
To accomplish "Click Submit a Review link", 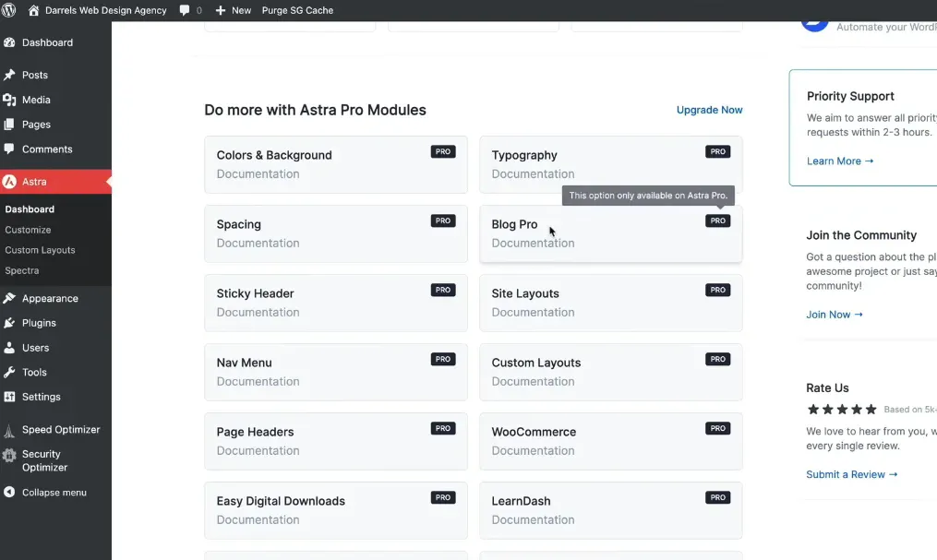I will pos(851,474).
